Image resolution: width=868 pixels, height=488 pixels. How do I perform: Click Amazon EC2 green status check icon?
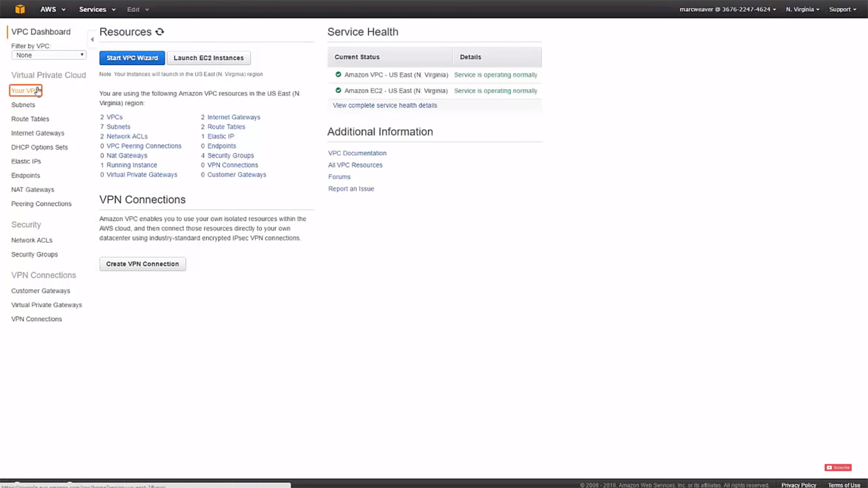(x=338, y=90)
